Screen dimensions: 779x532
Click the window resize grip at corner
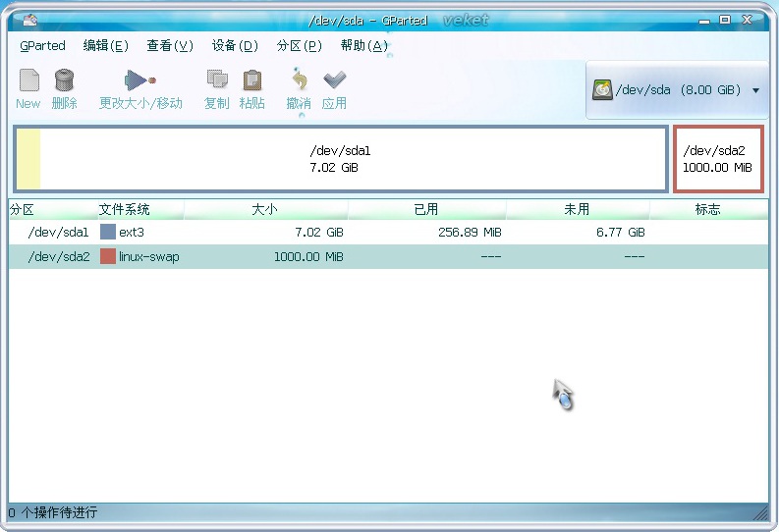coord(761,513)
